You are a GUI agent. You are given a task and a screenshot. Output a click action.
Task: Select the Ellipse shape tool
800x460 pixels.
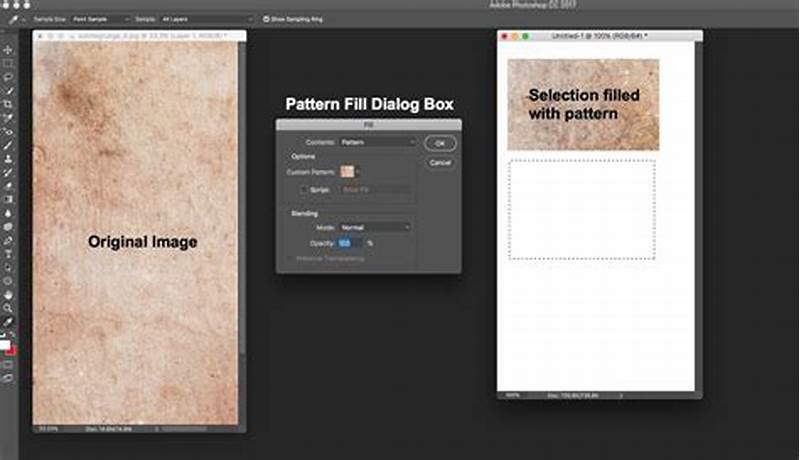coord(8,281)
